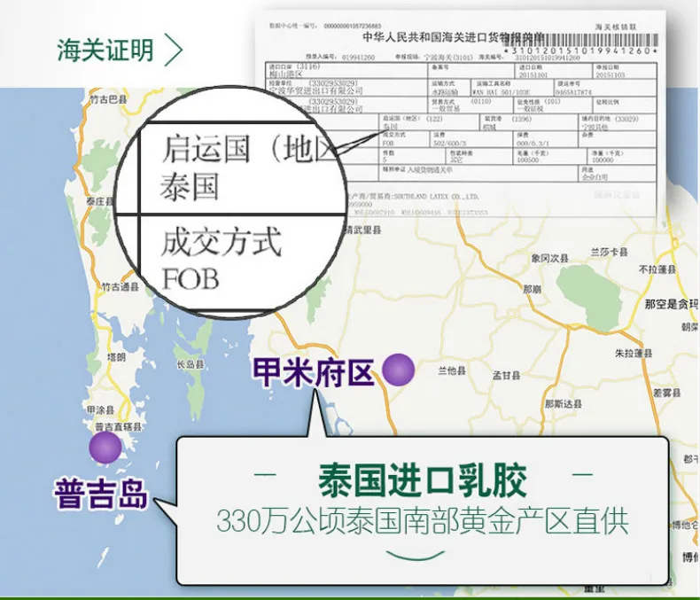Click the 竹古通县 map label
This screenshot has width=700, height=600.
(x=121, y=286)
